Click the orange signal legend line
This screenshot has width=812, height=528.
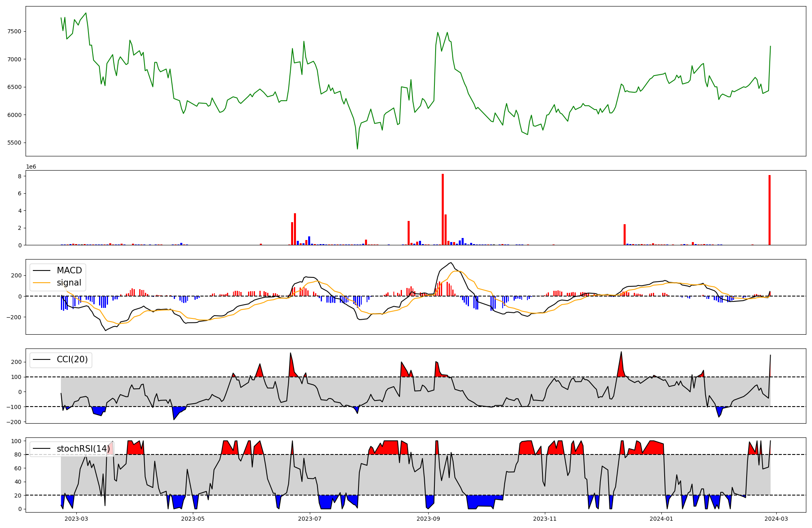click(x=41, y=283)
